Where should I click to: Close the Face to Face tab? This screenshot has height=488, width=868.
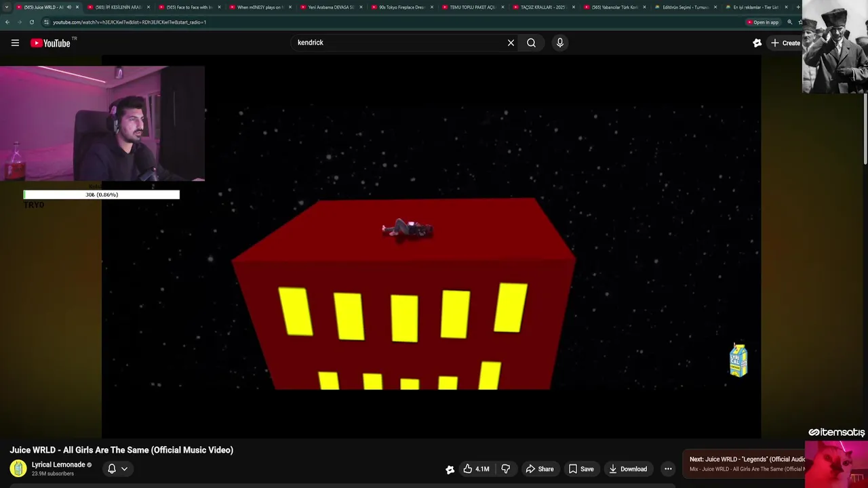tap(219, 7)
